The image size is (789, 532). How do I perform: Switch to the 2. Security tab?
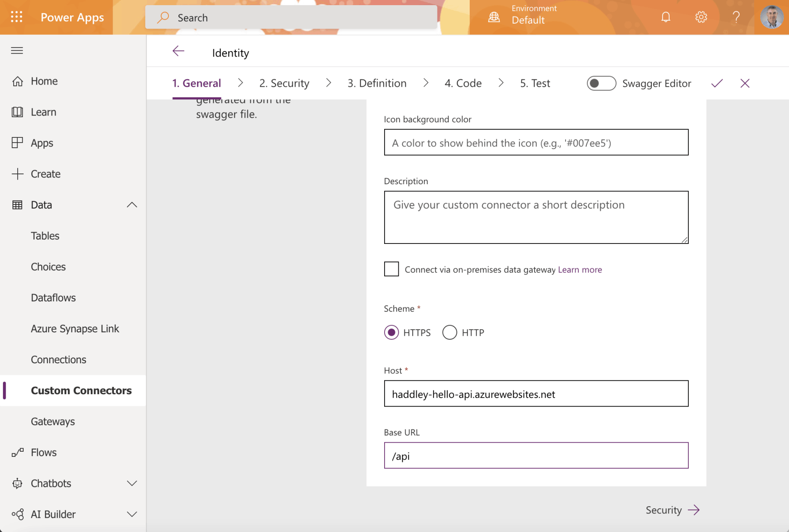284,83
